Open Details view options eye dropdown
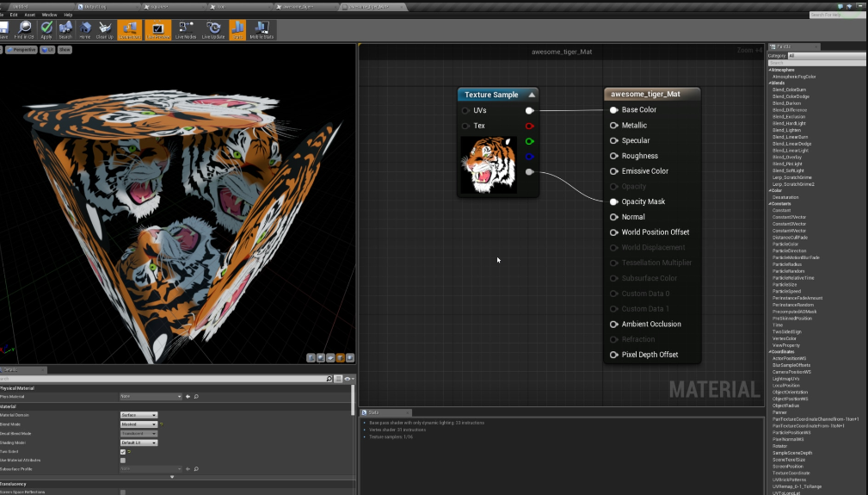868x495 pixels. click(348, 379)
